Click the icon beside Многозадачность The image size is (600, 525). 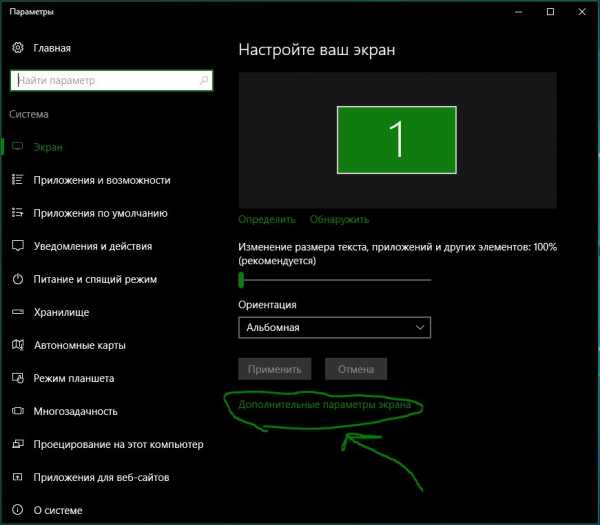point(18,411)
